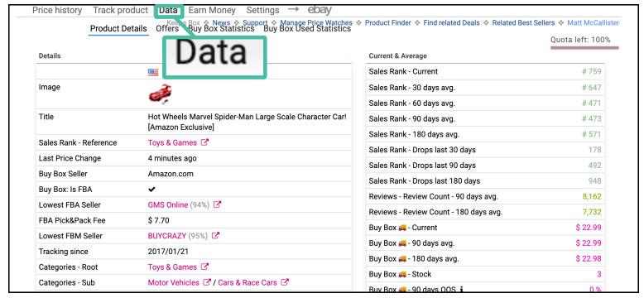Click Find related Deals link
This screenshot has width=644, height=298.
(451, 23)
